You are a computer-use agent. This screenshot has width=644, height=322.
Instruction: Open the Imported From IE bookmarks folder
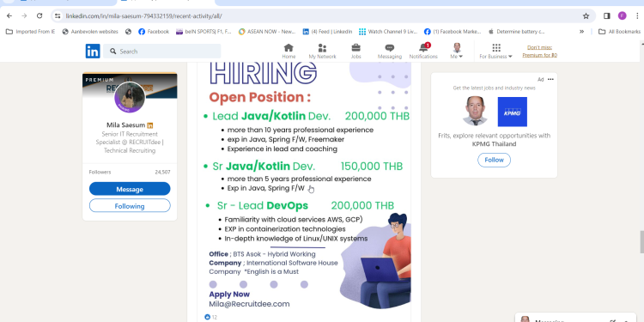[30, 32]
